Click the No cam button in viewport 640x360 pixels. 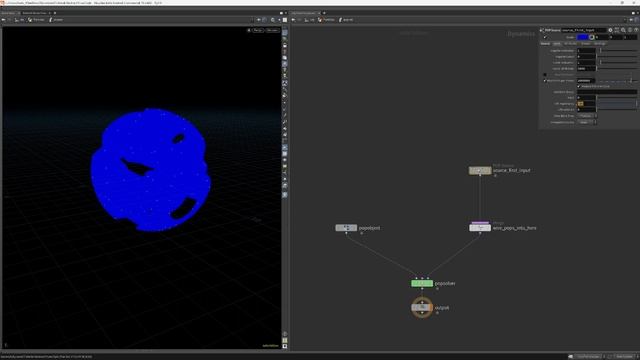point(272,30)
